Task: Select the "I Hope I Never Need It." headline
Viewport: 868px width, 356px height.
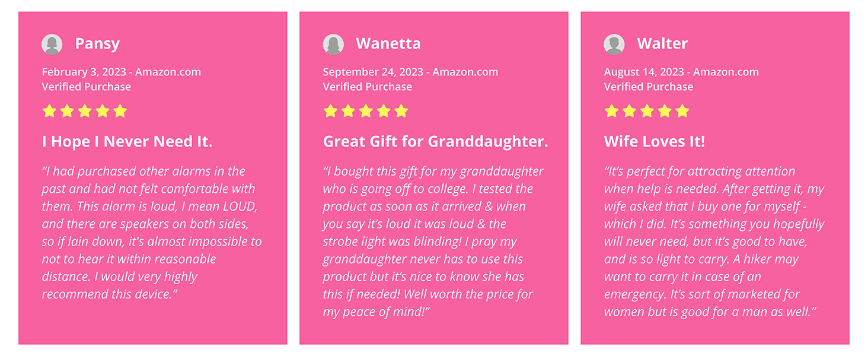Action: pyautogui.click(x=127, y=142)
